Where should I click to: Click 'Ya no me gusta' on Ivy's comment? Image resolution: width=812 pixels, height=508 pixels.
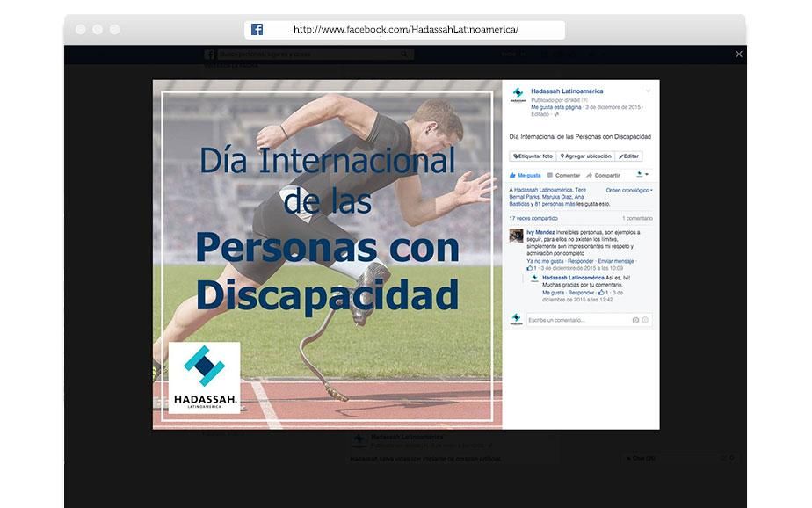click(x=545, y=262)
